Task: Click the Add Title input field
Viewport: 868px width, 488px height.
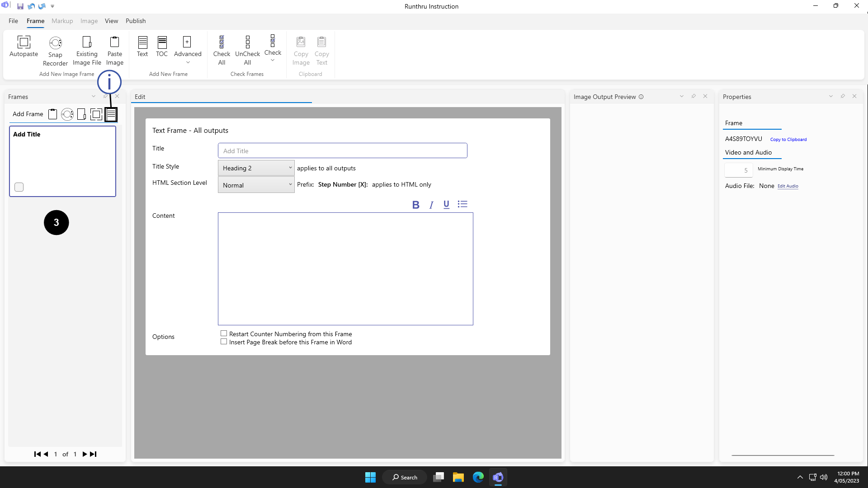Action: (x=342, y=151)
